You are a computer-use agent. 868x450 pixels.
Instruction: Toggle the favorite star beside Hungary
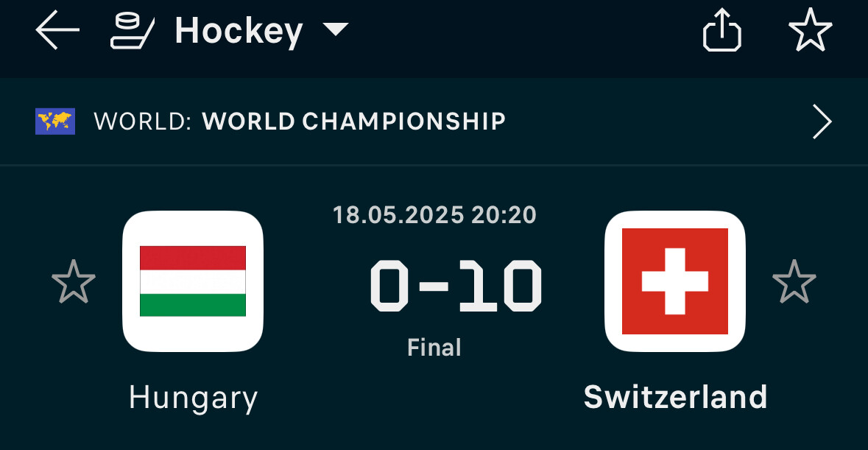tap(74, 282)
